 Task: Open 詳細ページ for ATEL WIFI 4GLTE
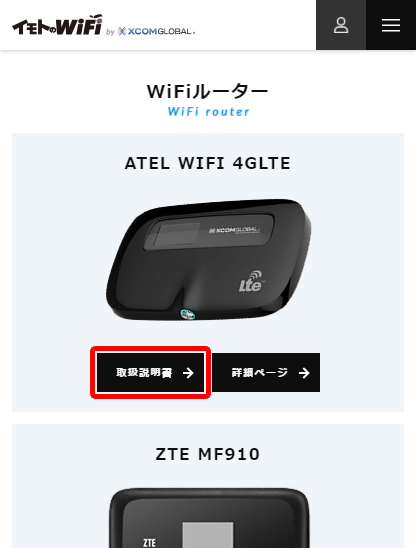point(266,373)
